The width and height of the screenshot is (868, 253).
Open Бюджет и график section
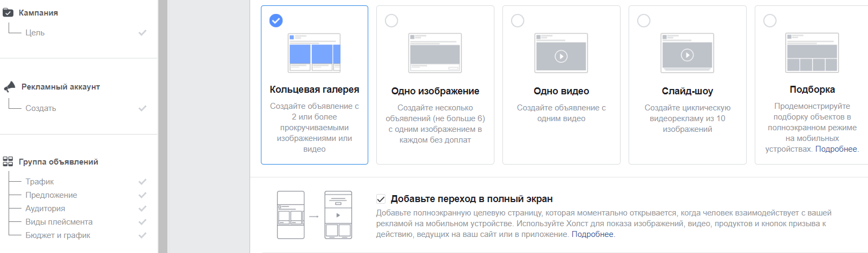tap(57, 235)
